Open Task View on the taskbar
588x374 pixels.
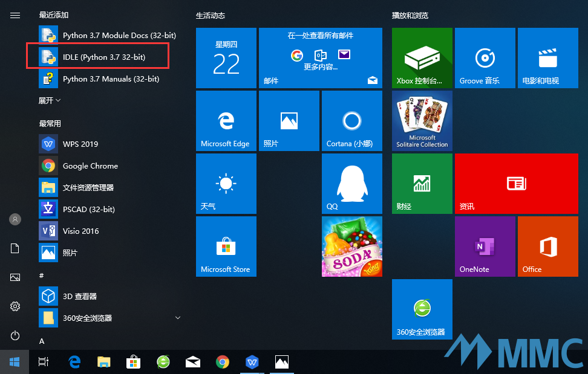click(x=44, y=362)
